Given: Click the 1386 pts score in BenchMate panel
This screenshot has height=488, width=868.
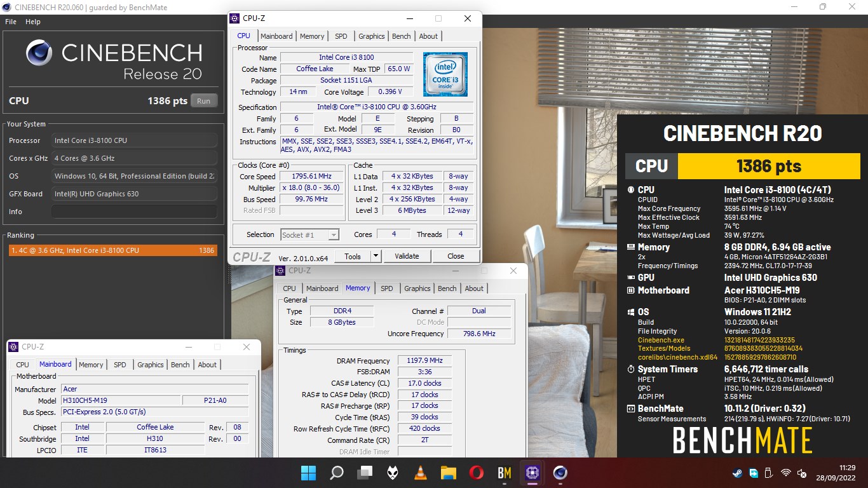Looking at the screenshot, I should (768, 166).
